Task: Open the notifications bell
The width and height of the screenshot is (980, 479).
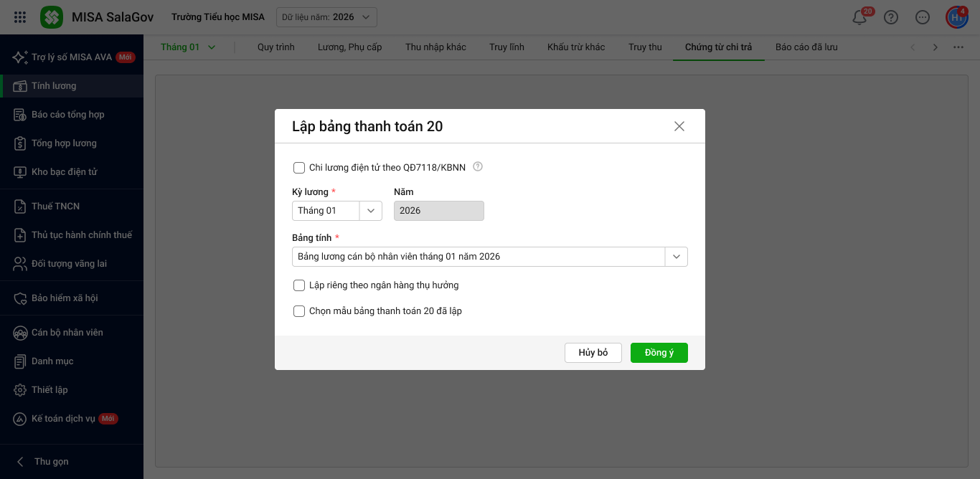Action: tap(859, 17)
